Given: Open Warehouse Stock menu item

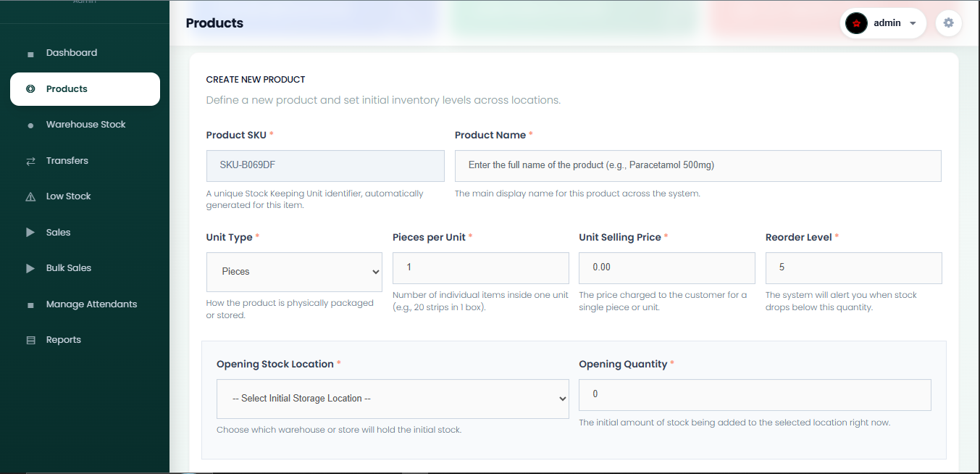Looking at the screenshot, I should [x=85, y=125].
